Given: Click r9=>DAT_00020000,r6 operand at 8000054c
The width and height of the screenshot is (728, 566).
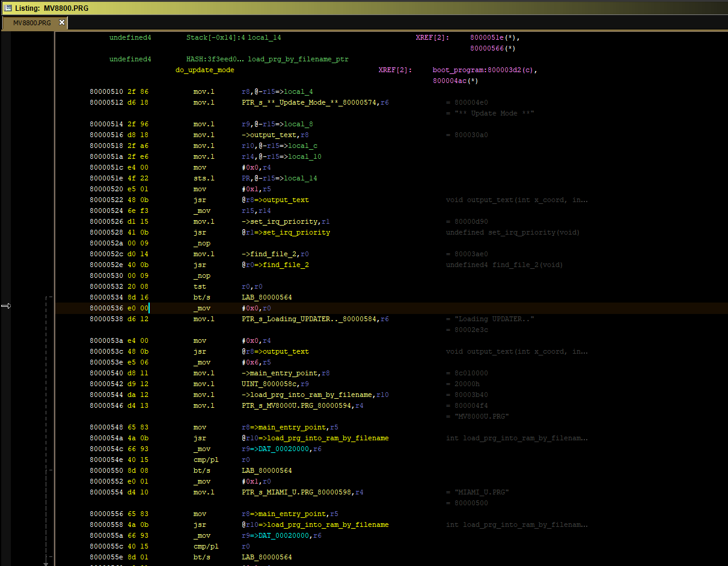Looking at the screenshot, I should click(281, 449).
